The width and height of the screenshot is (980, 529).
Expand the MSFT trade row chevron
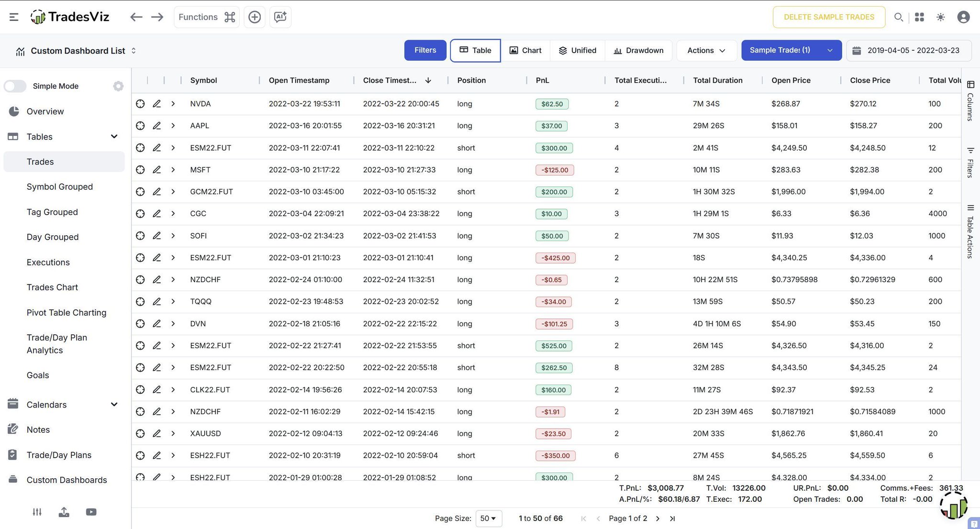173,170
